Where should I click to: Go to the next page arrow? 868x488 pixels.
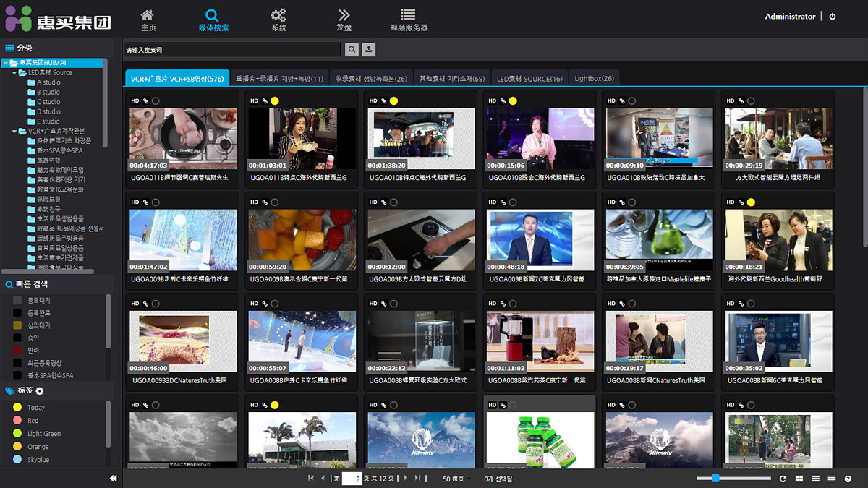point(405,479)
